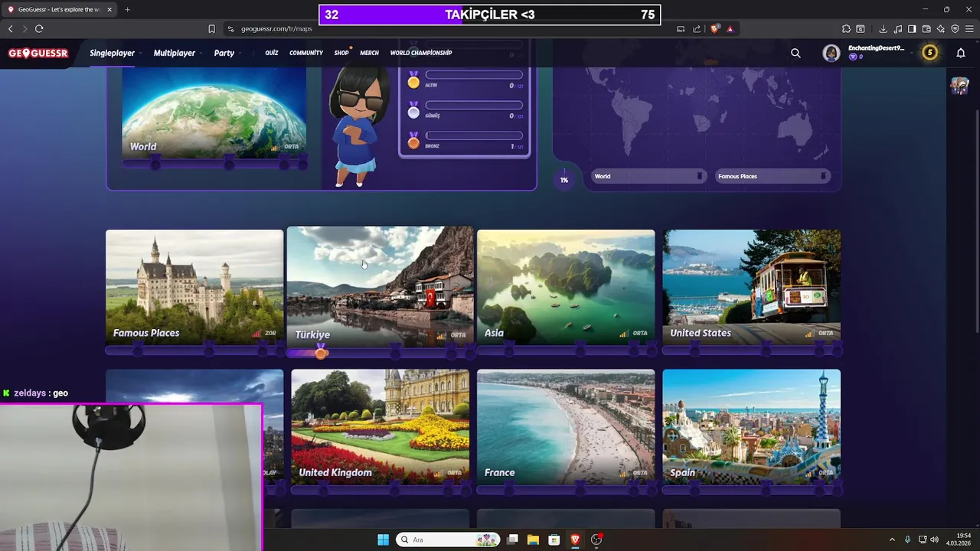Close the GeoGuessr browser tab
980x551 pixels.
coord(109,10)
